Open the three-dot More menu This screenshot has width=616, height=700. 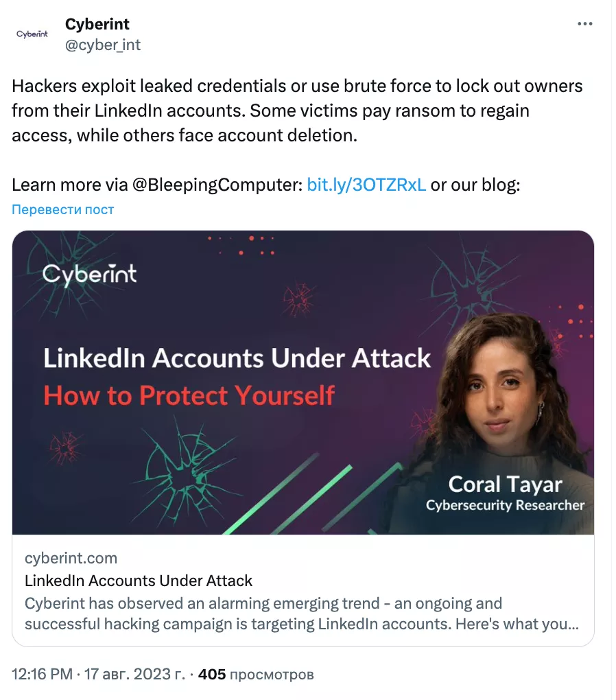[584, 24]
